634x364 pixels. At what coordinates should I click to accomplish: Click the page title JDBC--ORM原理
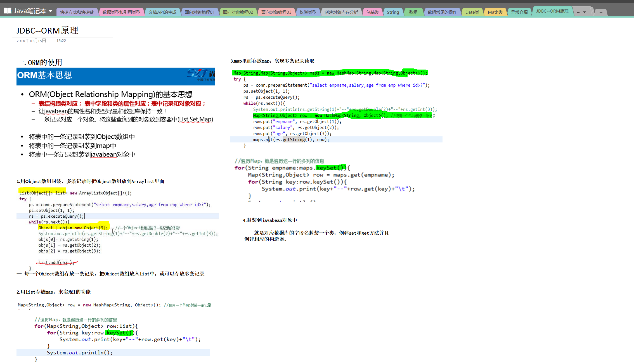point(47,30)
